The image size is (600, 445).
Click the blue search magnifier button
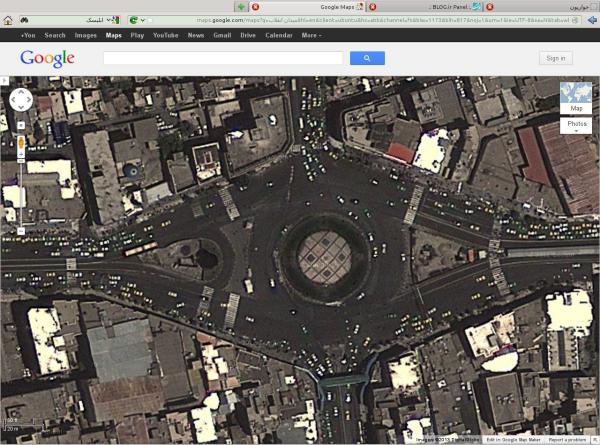[367, 59]
